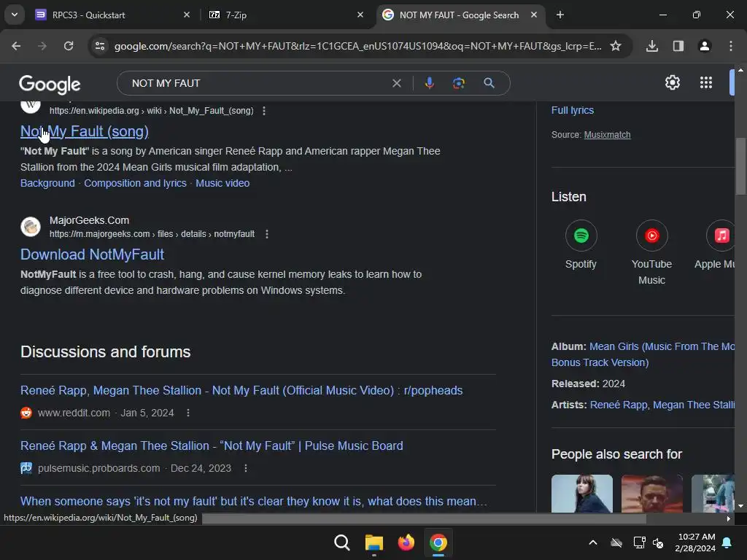Open the r/popheads Reddit discussion link
The image size is (747, 560).
pos(241,390)
